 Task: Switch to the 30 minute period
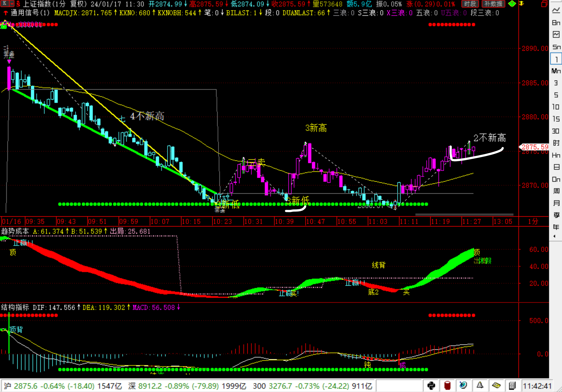tap(556, 131)
